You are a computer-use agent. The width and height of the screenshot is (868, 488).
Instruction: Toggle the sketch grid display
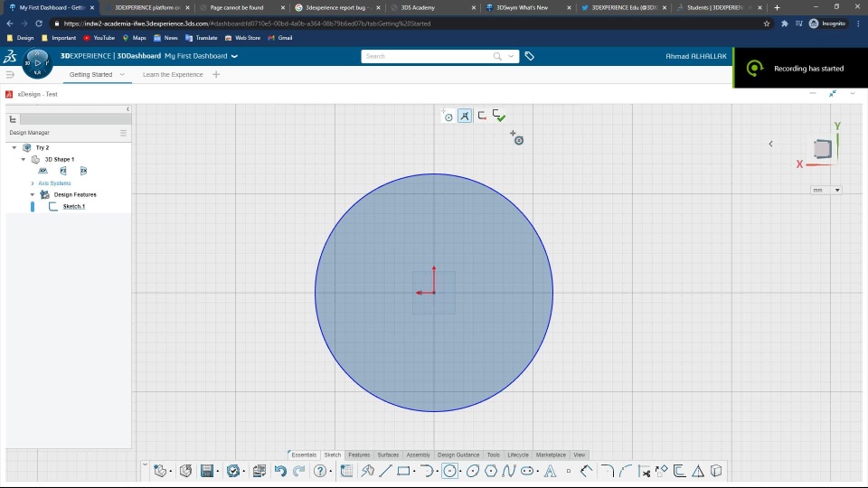pyautogui.click(x=346, y=471)
